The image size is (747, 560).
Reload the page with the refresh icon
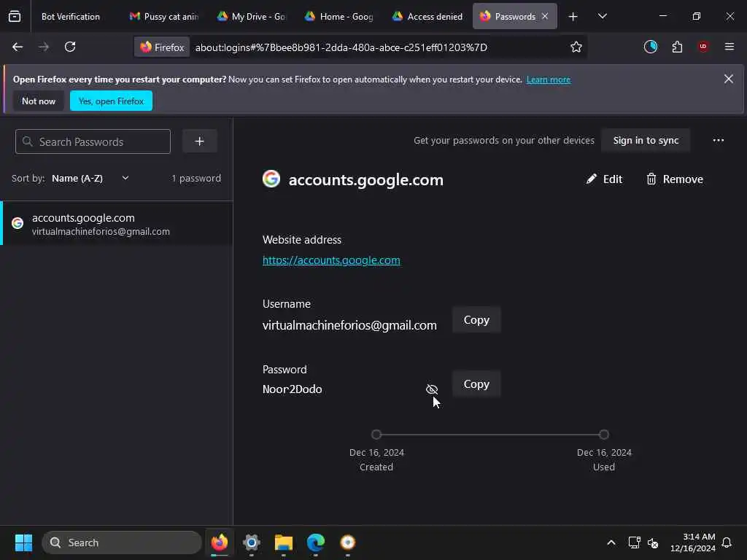[70, 47]
